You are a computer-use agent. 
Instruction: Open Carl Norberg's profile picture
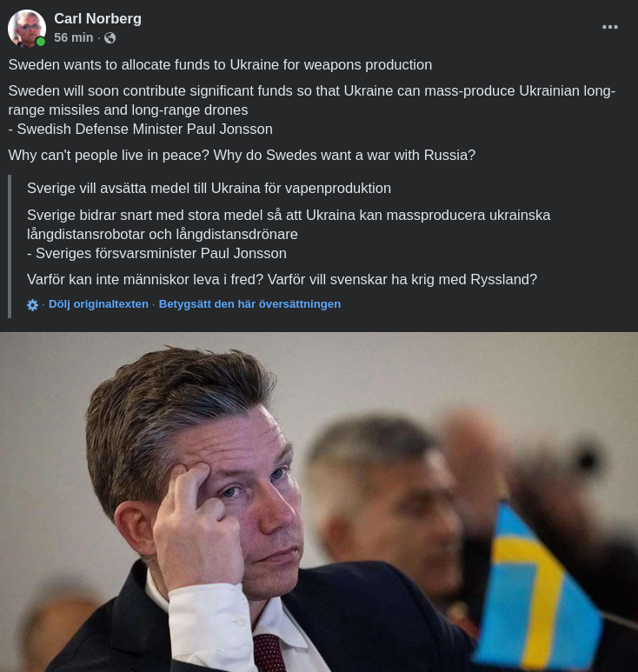27,29
